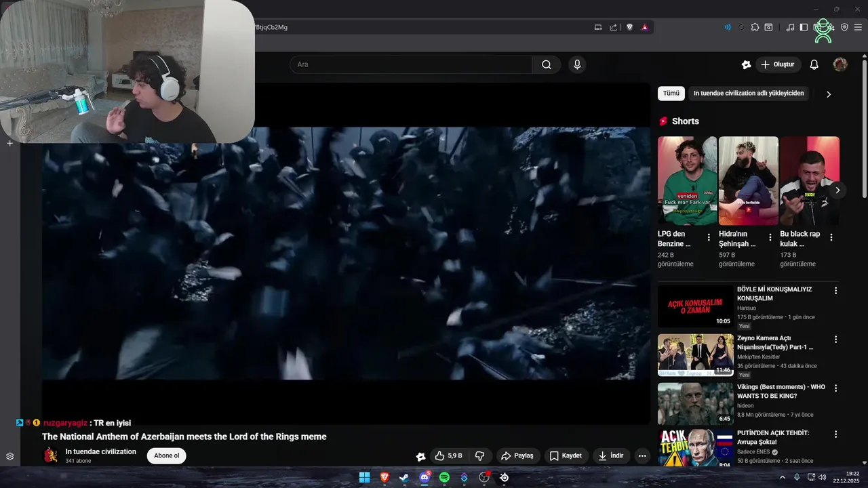Open AÇIK KONUŞALIM video thumbnail
The width and height of the screenshot is (868, 488).
[695, 306]
